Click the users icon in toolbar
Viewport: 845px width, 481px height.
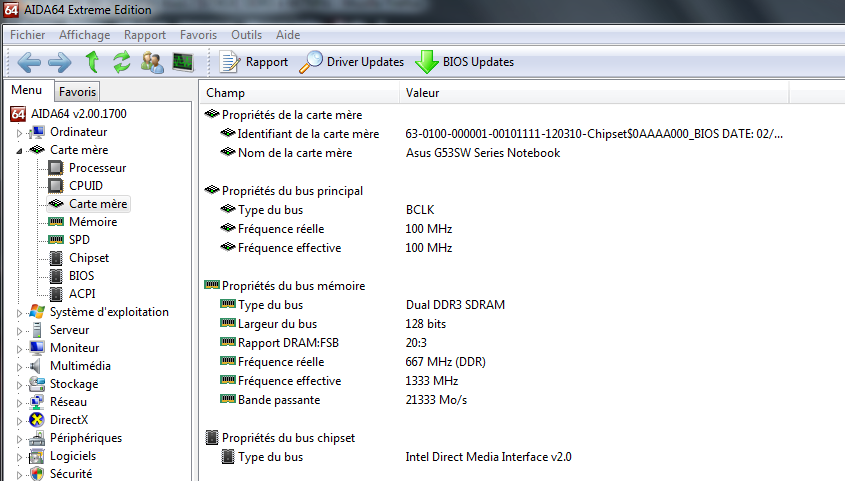click(x=152, y=62)
